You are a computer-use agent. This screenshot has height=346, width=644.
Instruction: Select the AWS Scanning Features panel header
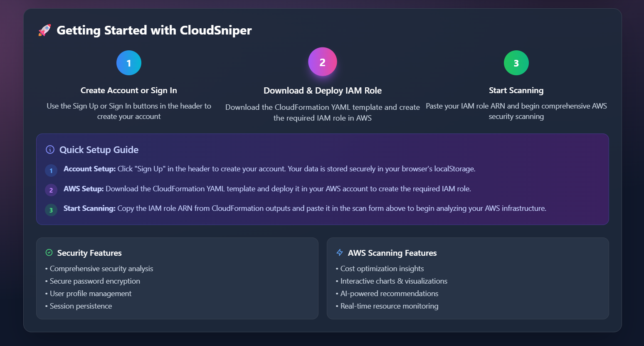pyautogui.click(x=392, y=253)
